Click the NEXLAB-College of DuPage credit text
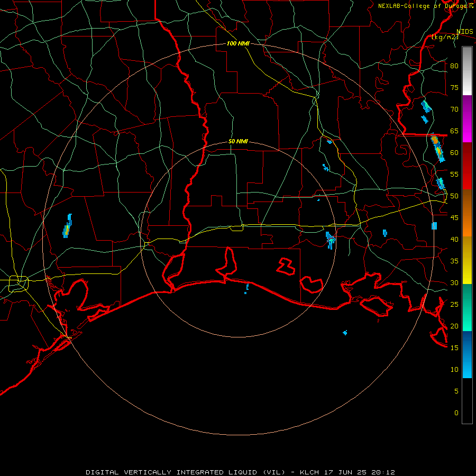 click(425, 6)
